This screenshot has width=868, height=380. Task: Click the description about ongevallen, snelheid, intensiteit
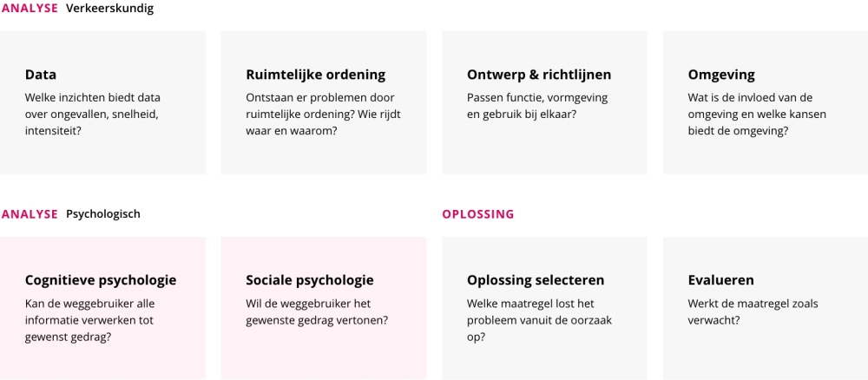coord(93,114)
